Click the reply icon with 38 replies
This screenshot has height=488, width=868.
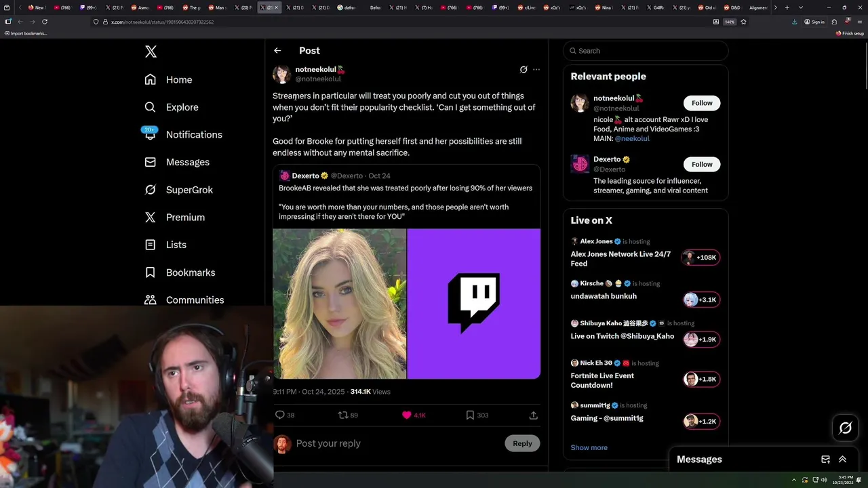pos(280,415)
